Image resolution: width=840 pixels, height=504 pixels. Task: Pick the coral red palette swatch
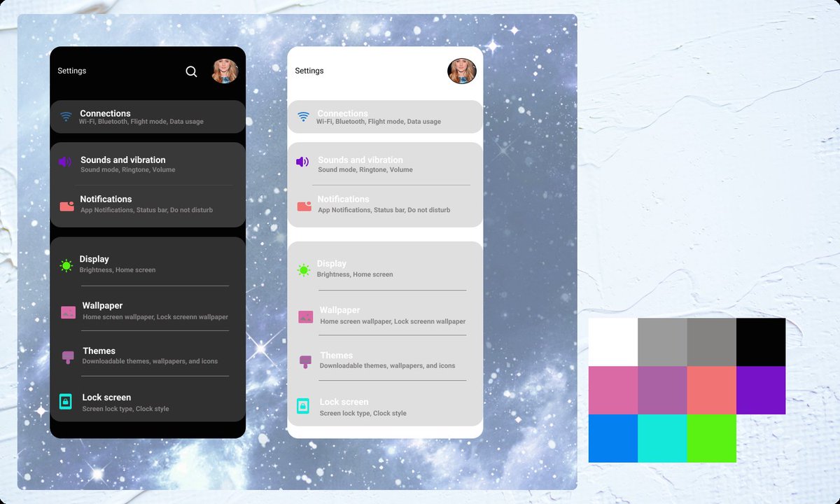712,391
